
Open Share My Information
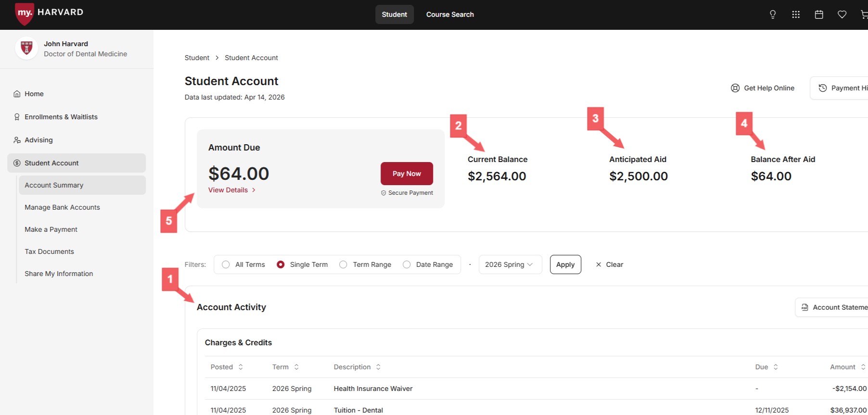pyautogui.click(x=82, y=274)
